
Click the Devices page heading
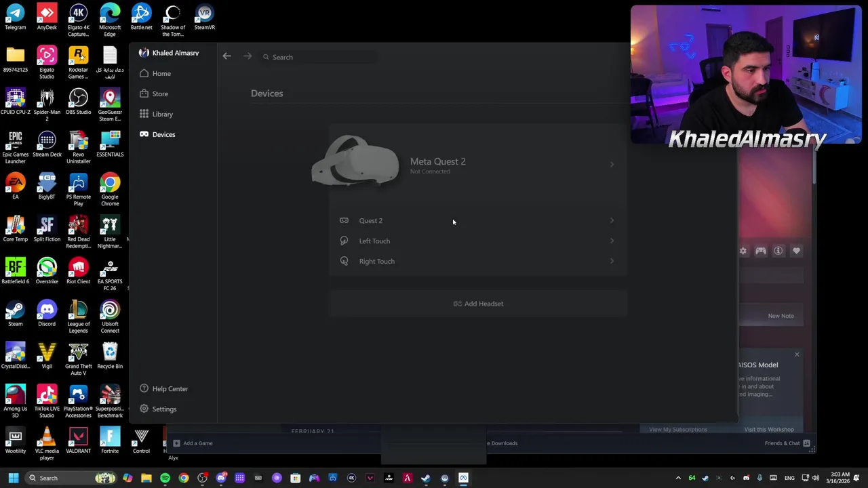(x=267, y=94)
